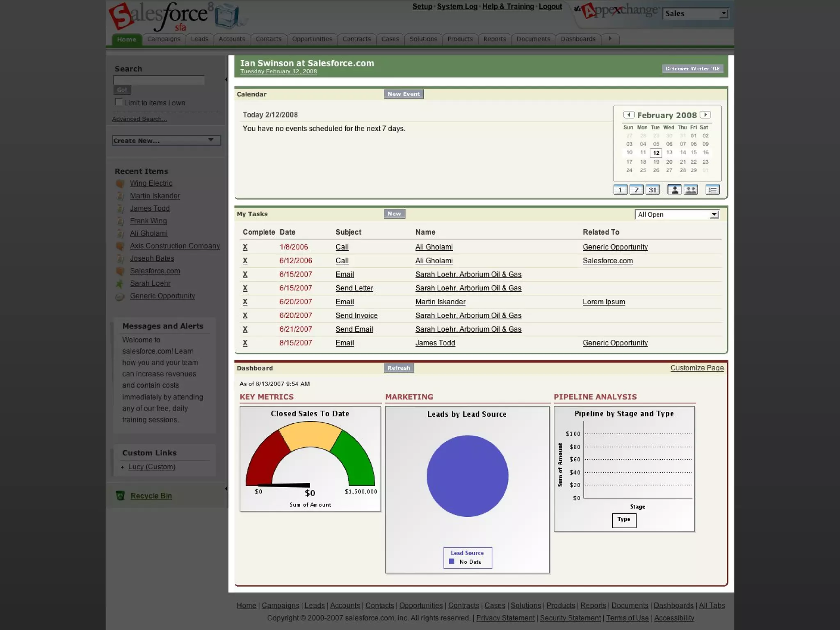Enable the 'Limit to items I own' checkbox
This screenshot has width=840, height=630.
click(x=119, y=102)
